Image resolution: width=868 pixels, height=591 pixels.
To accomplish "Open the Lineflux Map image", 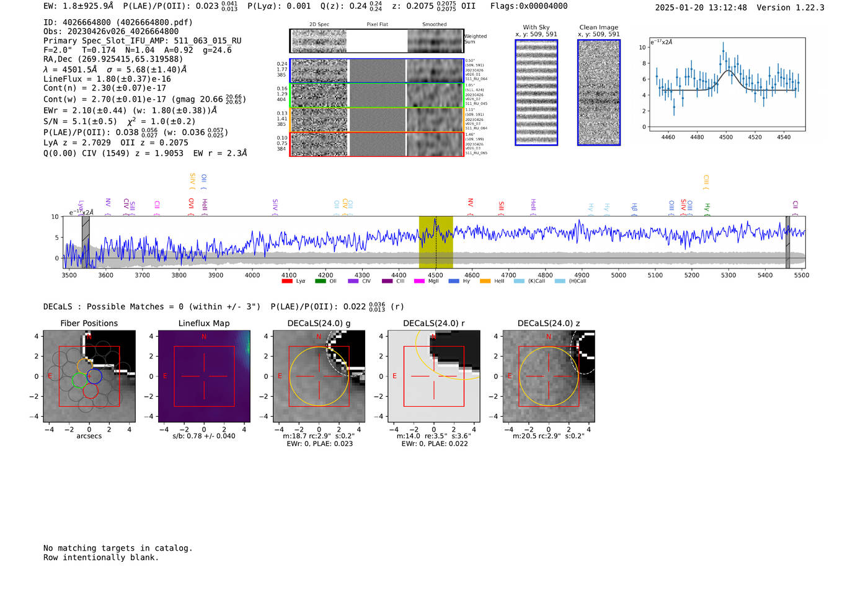I will [x=204, y=376].
